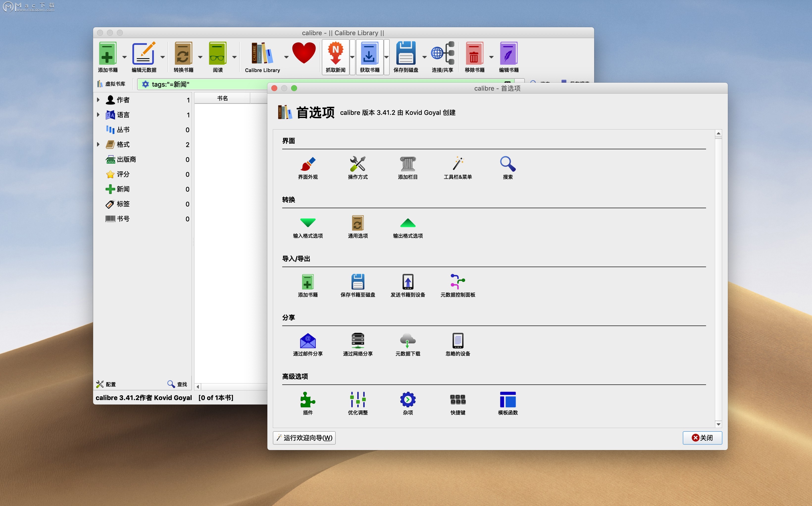Click 获取书籍 in the toolbar
Image resolution: width=812 pixels, height=506 pixels.
(369, 57)
